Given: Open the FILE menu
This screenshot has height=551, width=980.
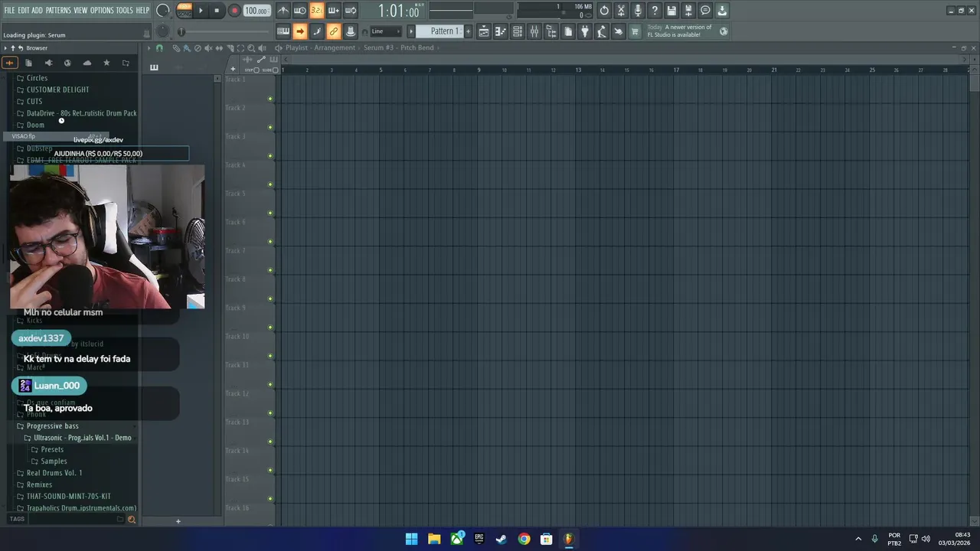Looking at the screenshot, I should [x=9, y=10].
